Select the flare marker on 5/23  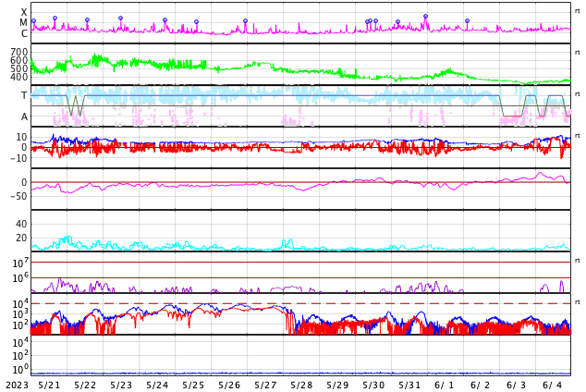click(120, 18)
